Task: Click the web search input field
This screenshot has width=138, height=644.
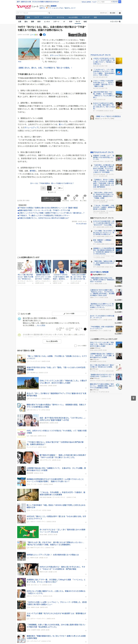Action: (x=104, y=2)
